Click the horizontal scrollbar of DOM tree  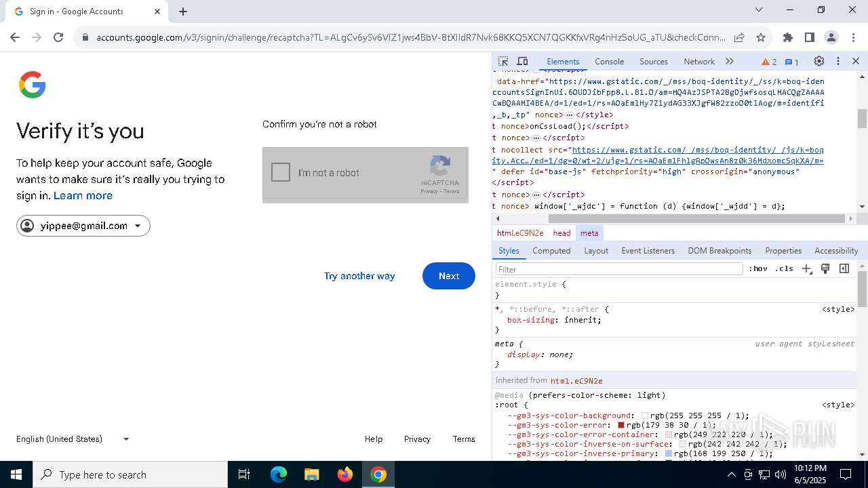[x=698, y=218]
